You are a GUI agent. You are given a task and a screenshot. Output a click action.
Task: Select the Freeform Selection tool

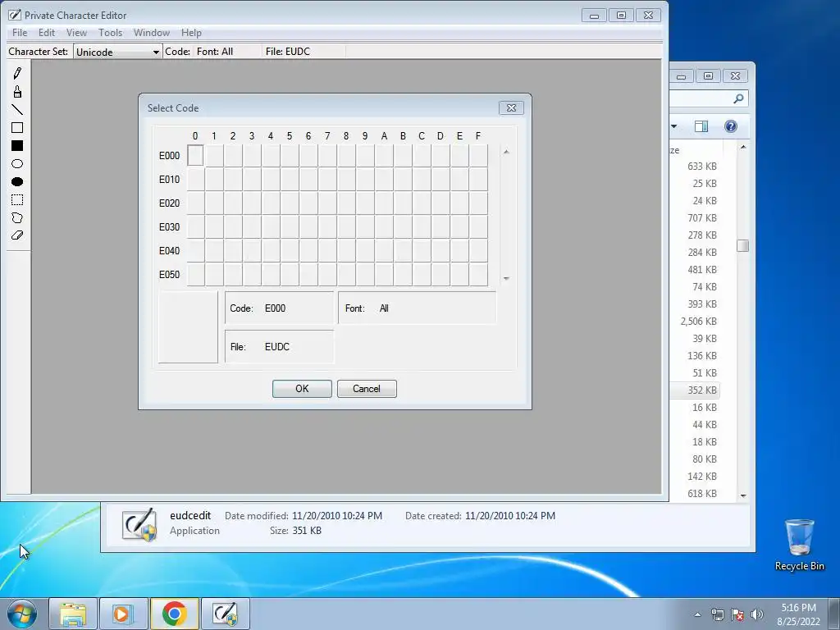tap(17, 217)
